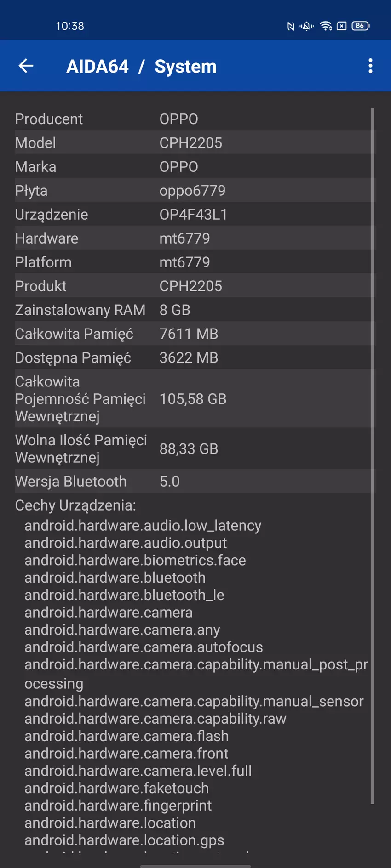This screenshot has height=868, width=391.
Task: Select the Model CPH2205 row
Action: click(193, 143)
